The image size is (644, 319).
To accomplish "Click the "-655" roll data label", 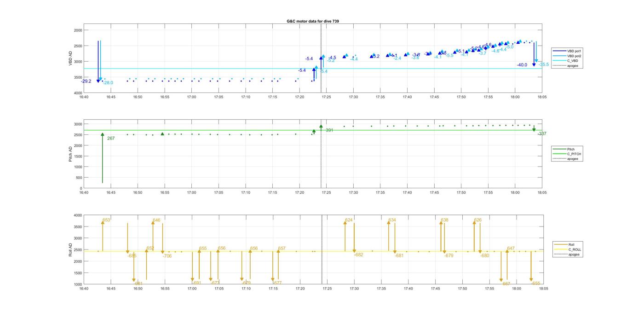I will [x=535, y=284].
